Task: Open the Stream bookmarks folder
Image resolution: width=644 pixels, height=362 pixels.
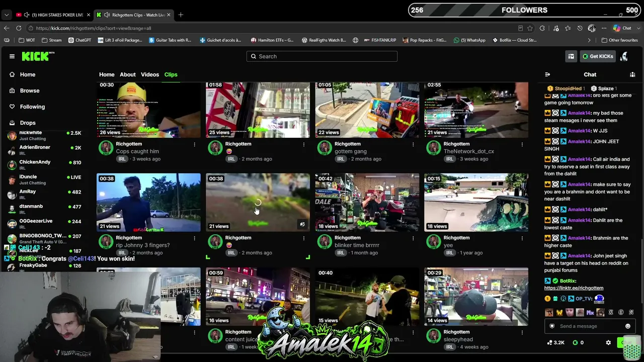Action: coord(52,40)
